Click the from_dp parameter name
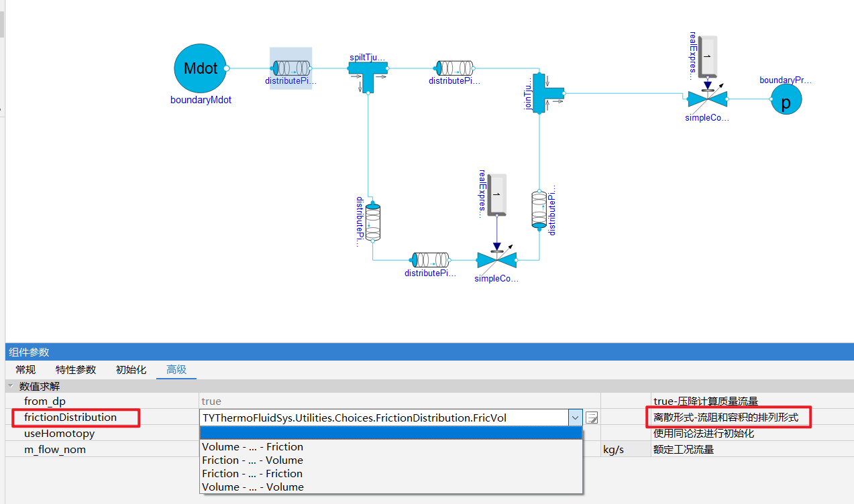 [x=46, y=401]
